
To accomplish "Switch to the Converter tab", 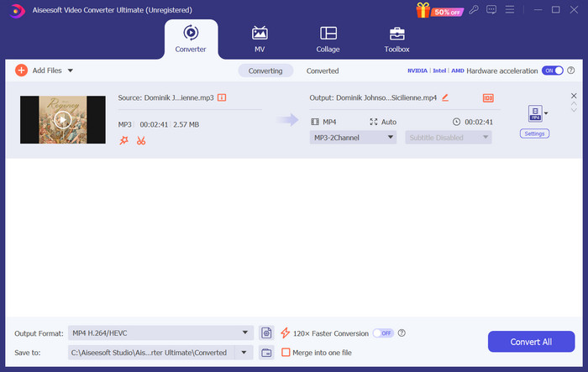I will pos(191,39).
